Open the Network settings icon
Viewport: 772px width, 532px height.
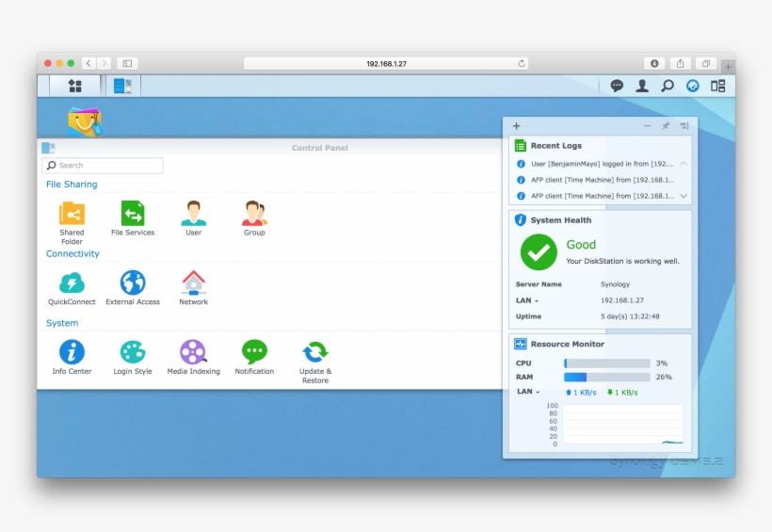click(x=194, y=288)
